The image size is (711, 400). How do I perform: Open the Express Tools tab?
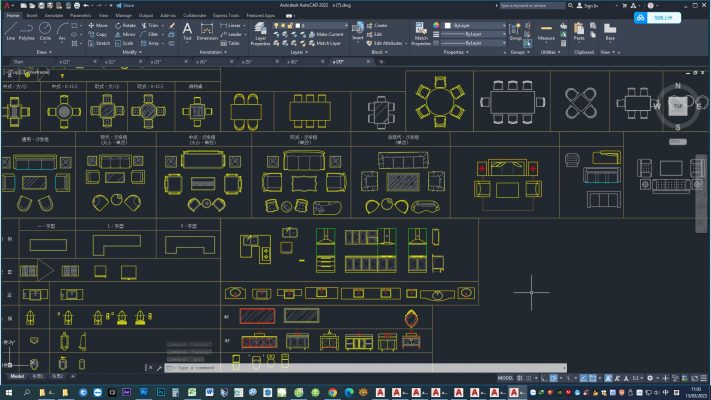point(227,16)
